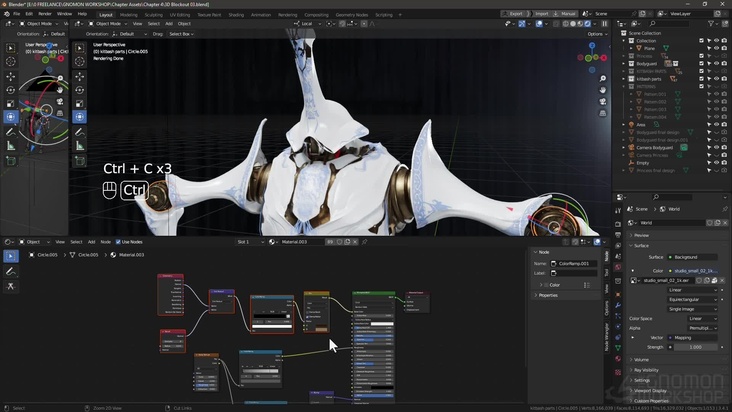Select the Cursor tool in main viewport toolbar
Viewport: 732px width, 412px height.
coord(80,62)
